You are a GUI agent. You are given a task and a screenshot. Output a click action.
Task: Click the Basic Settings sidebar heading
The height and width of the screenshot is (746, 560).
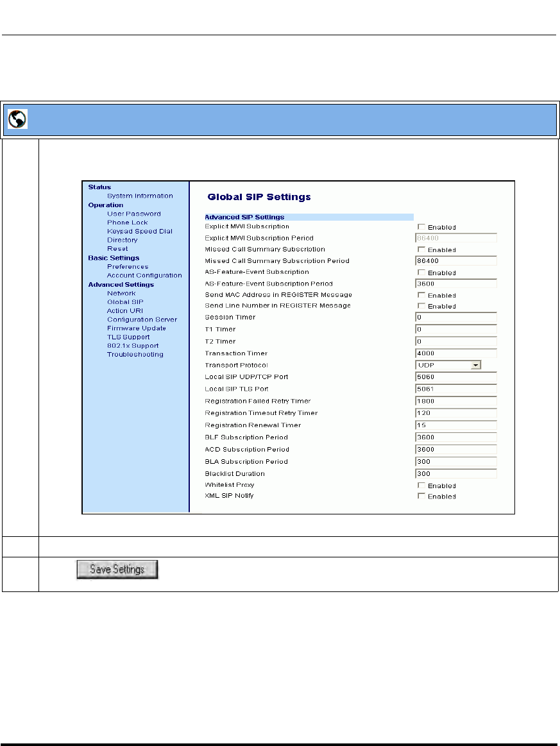(114, 258)
